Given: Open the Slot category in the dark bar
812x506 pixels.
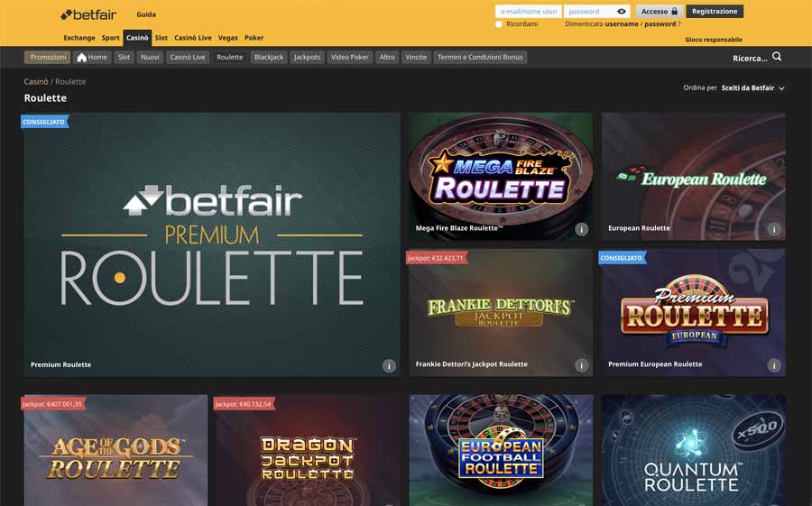Looking at the screenshot, I should 124,57.
